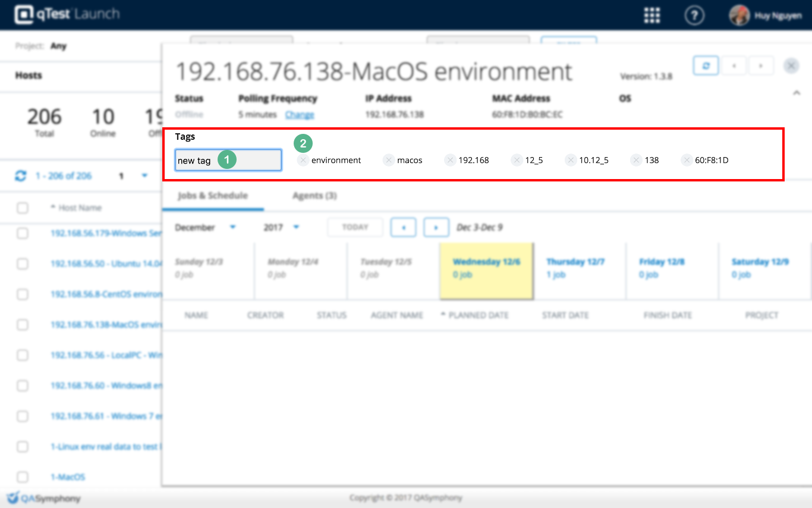Check the 192.168.76.61 - Windows 7 host checkbox

pyautogui.click(x=23, y=416)
